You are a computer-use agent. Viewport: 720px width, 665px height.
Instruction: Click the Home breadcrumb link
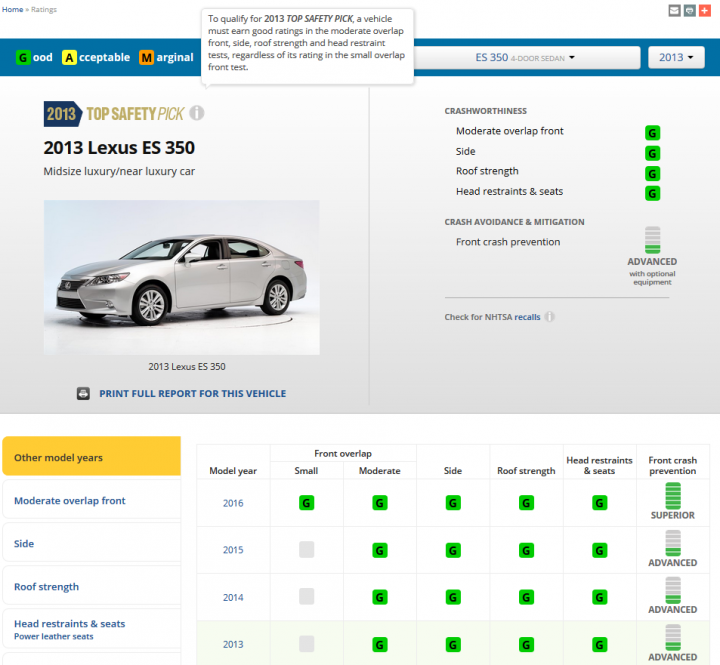click(12, 9)
